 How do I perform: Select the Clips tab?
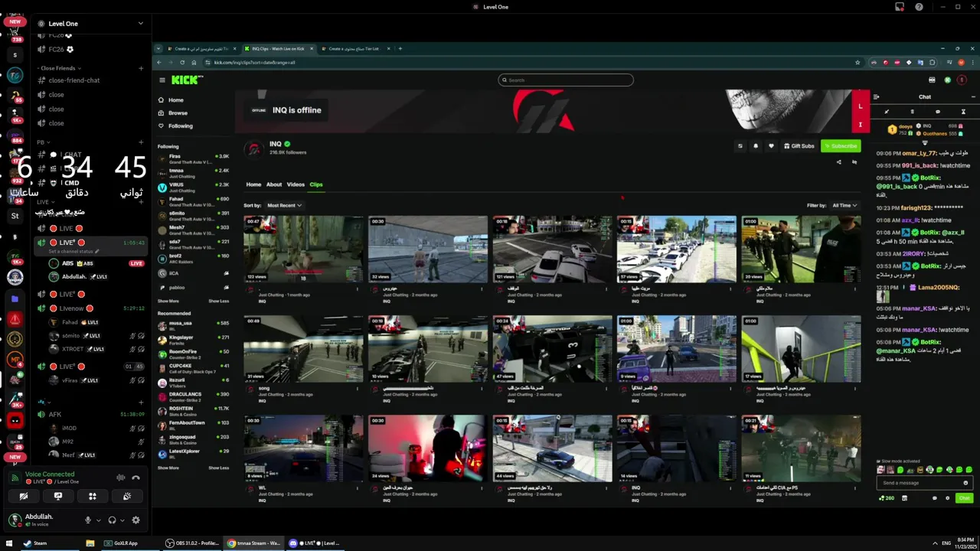pyautogui.click(x=316, y=184)
